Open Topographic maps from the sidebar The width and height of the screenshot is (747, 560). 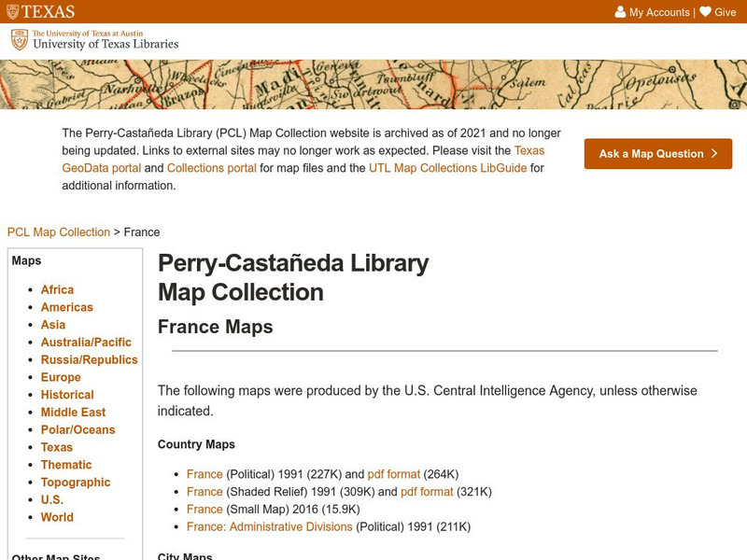click(x=76, y=483)
